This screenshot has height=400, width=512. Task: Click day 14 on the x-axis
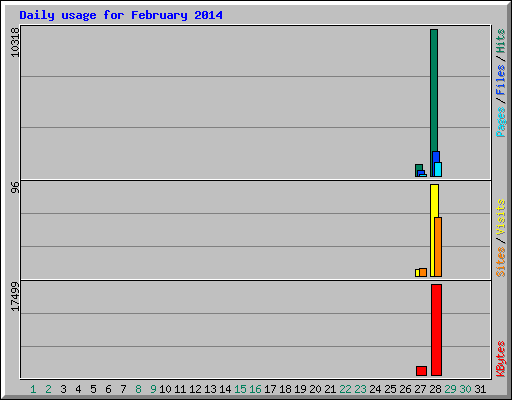(225, 389)
